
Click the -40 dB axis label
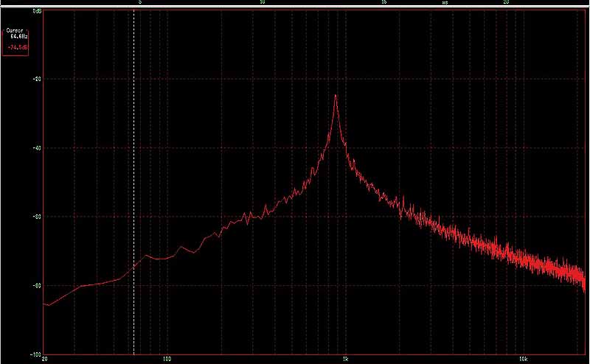click(x=37, y=148)
